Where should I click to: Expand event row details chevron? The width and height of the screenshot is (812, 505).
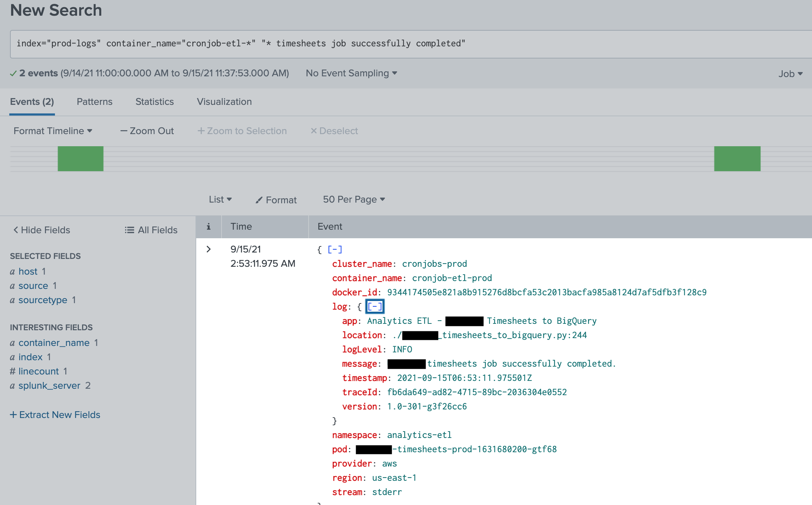[209, 249]
